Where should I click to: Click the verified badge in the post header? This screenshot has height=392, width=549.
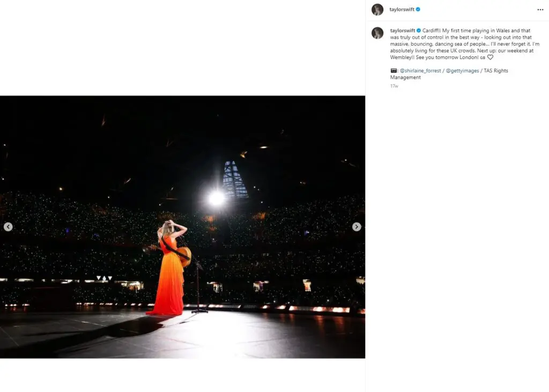pyautogui.click(x=418, y=9)
